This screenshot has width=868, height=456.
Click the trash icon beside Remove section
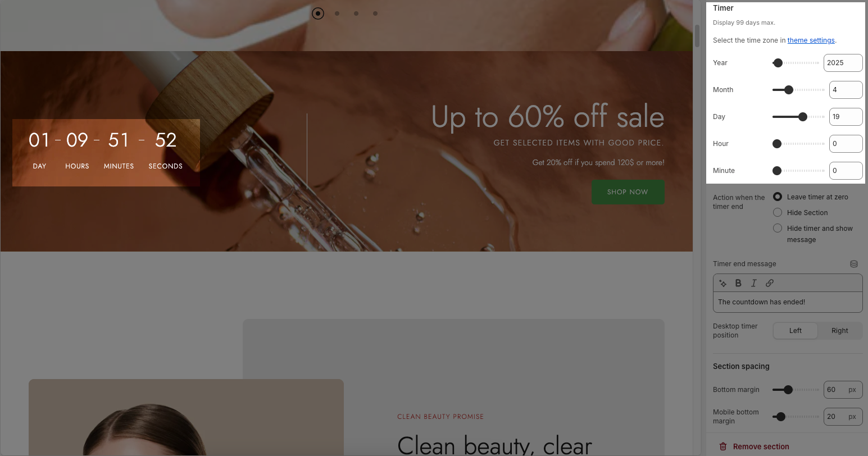click(x=723, y=446)
